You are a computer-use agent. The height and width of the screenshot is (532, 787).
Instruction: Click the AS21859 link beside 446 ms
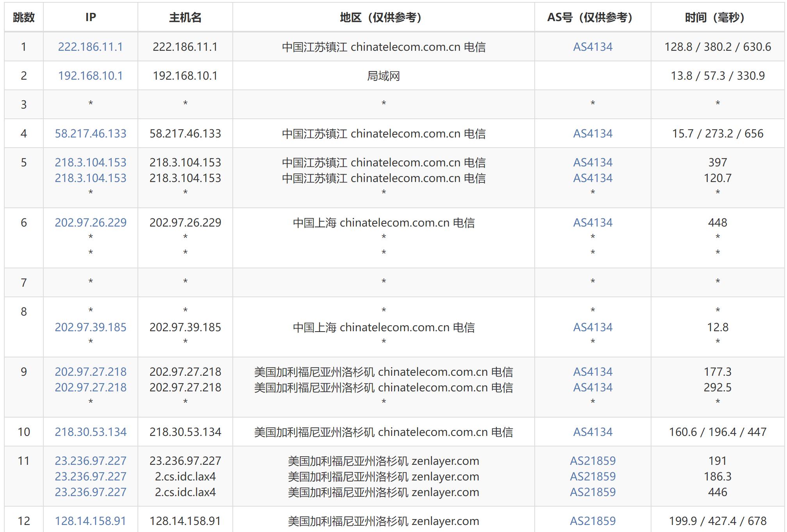pyautogui.click(x=592, y=492)
